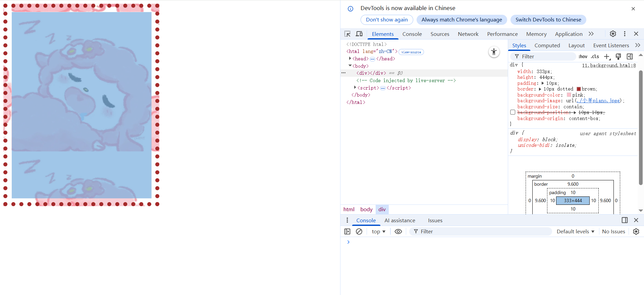Screen dimensions: 644x295
Task: Open the Layout sidebar tab
Action: coord(576,45)
